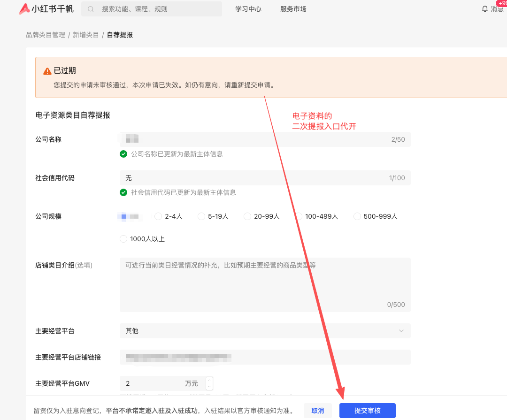Go to 品牌类目管理 breadcrumb
507x420 pixels.
point(46,35)
